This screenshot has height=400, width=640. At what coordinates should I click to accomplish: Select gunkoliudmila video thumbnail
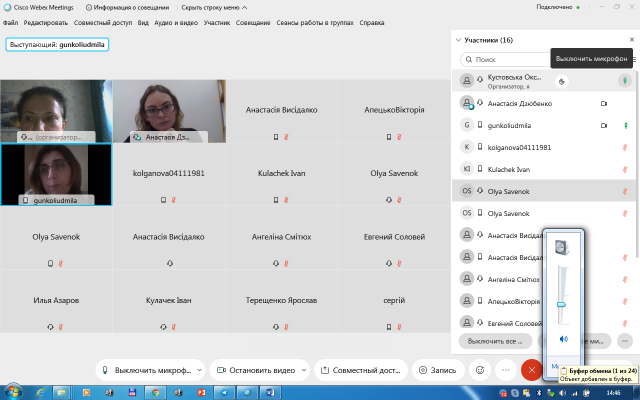pyautogui.click(x=56, y=174)
